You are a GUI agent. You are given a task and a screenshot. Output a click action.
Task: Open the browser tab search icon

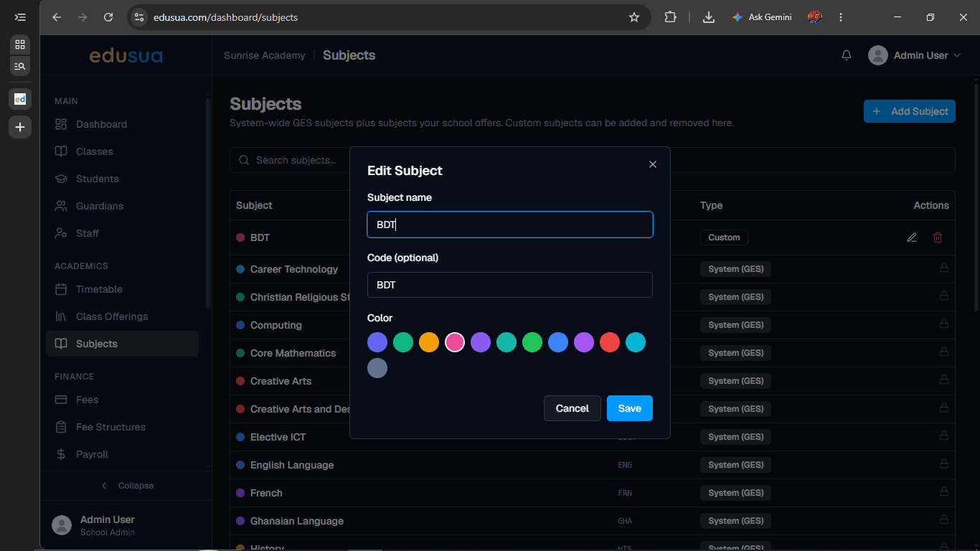click(x=20, y=66)
